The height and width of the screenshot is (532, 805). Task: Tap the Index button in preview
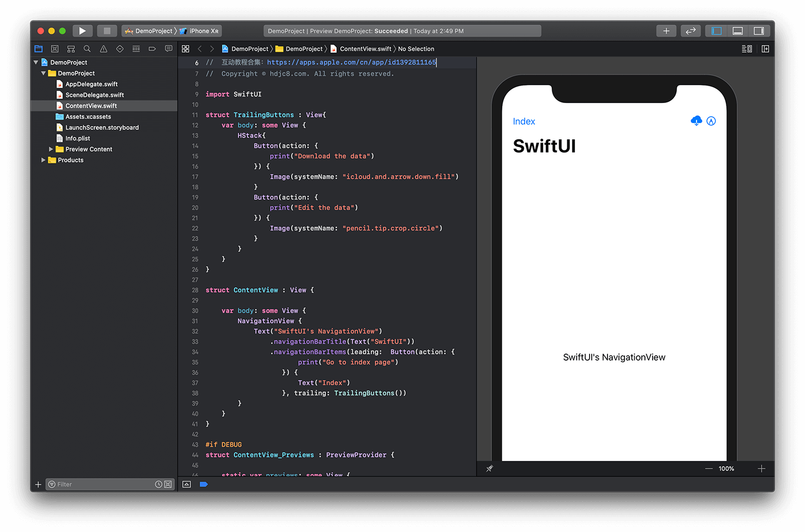point(524,121)
